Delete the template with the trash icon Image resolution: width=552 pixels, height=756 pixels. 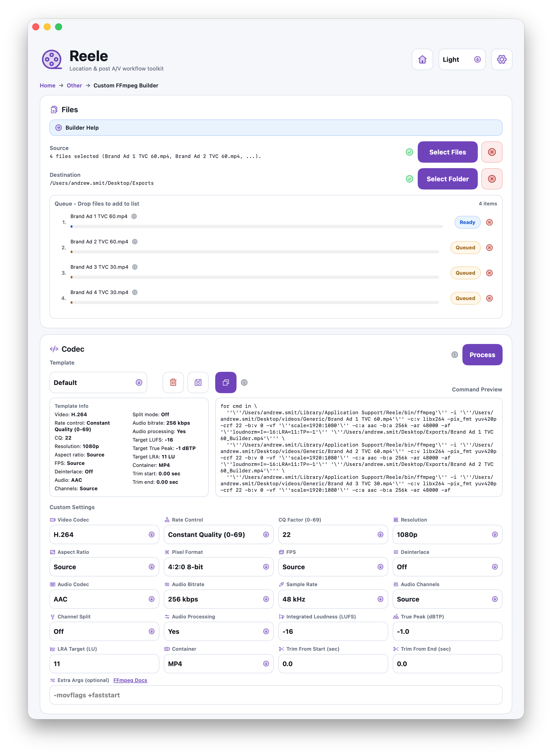pos(173,382)
